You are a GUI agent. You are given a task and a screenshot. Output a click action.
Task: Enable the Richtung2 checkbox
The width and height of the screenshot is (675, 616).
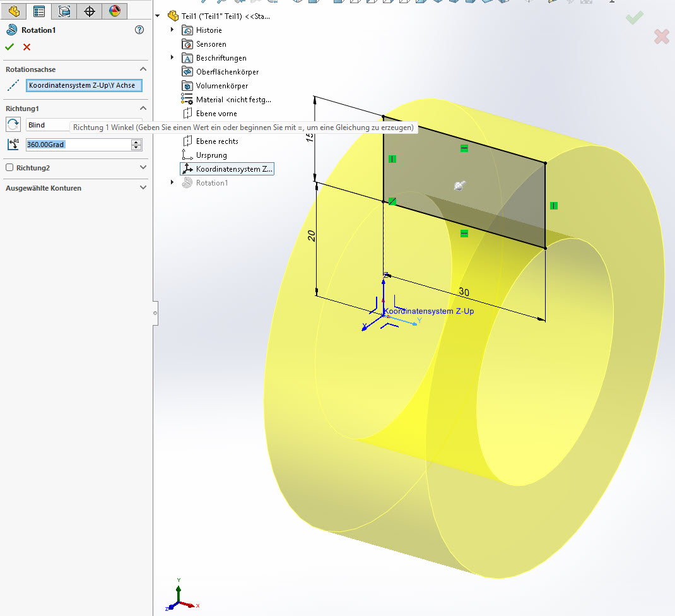[9, 167]
